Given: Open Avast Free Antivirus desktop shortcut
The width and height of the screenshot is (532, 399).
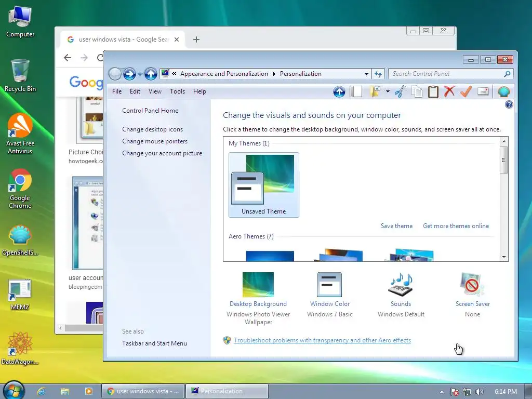Looking at the screenshot, I should pyautogui.click(x=20, y=134).
